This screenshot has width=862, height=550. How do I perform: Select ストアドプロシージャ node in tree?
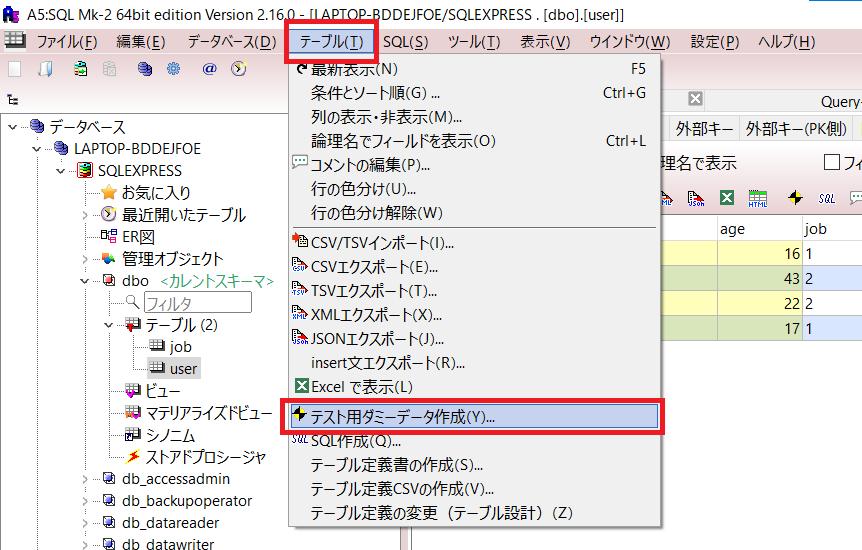pyautogui.click(x=206, y=457)
